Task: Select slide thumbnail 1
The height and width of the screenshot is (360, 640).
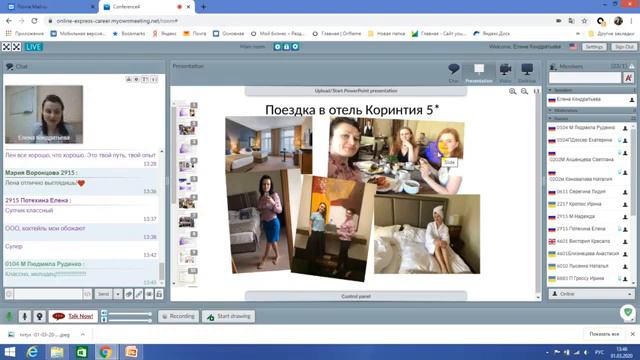Action: (187, 111)
